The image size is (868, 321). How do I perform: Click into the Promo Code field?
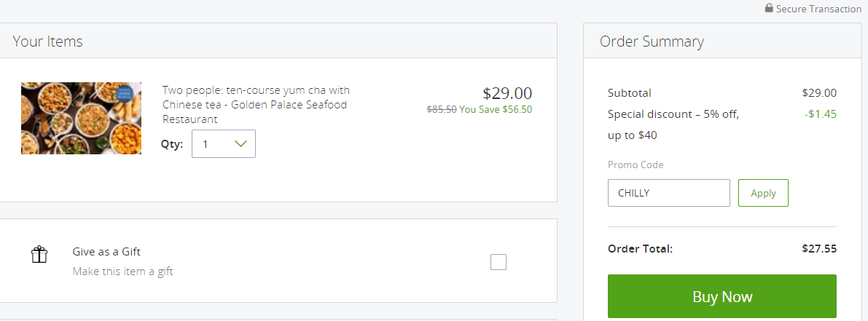(x=668, y=193)
